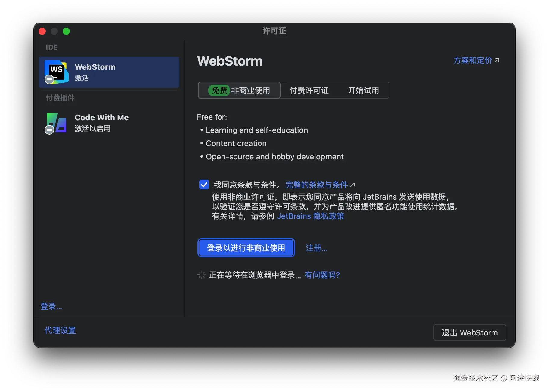Screen dimensions: 549x392
Task: Select the WebStorm logo icon in sidebar
Action: pyautogui.click(x=56, y=72)
